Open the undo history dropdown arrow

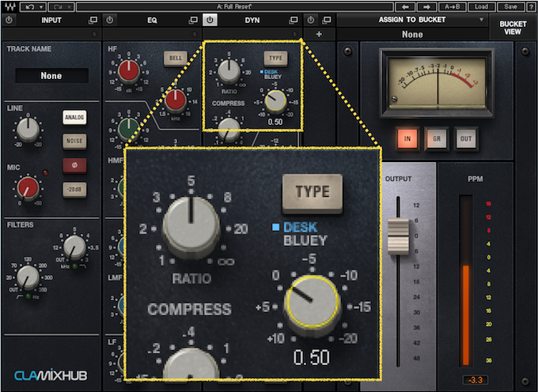click(41, 7)
